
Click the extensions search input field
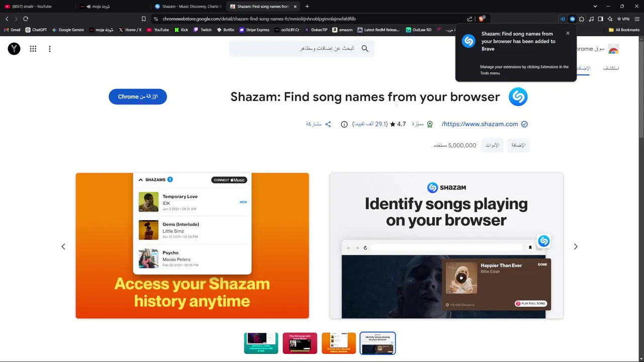[301, 49]
